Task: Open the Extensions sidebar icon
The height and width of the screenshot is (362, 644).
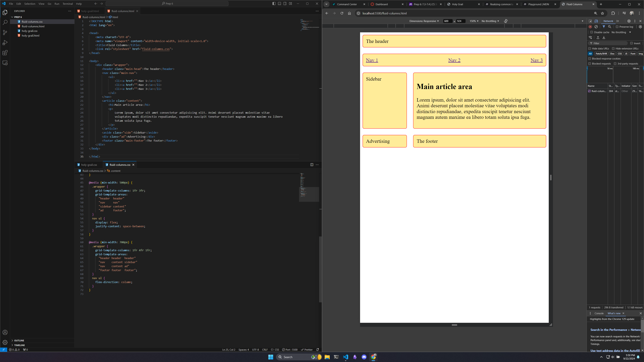Action: click(5, 53)
